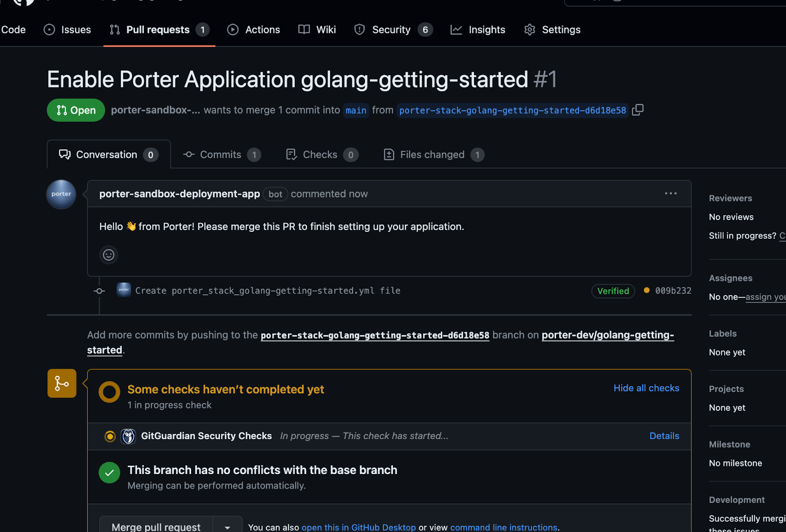This screenshot has height=532, width=786.
Task: Open the Actions tab
Action: [253, 29]
